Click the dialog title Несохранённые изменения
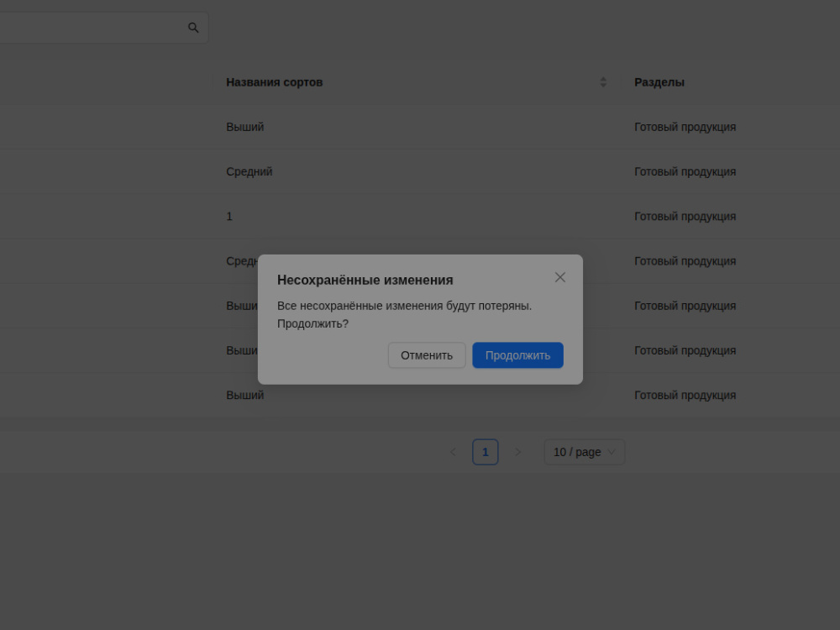 [365, 281]
